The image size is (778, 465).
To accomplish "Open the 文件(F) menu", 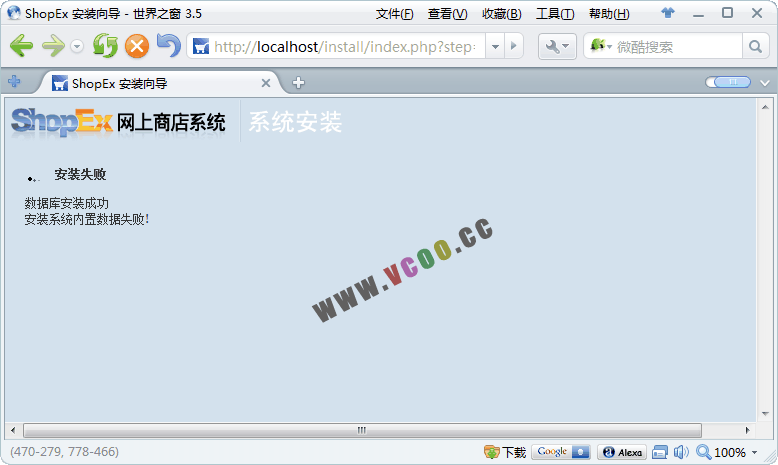I will [x=394, y=14].
